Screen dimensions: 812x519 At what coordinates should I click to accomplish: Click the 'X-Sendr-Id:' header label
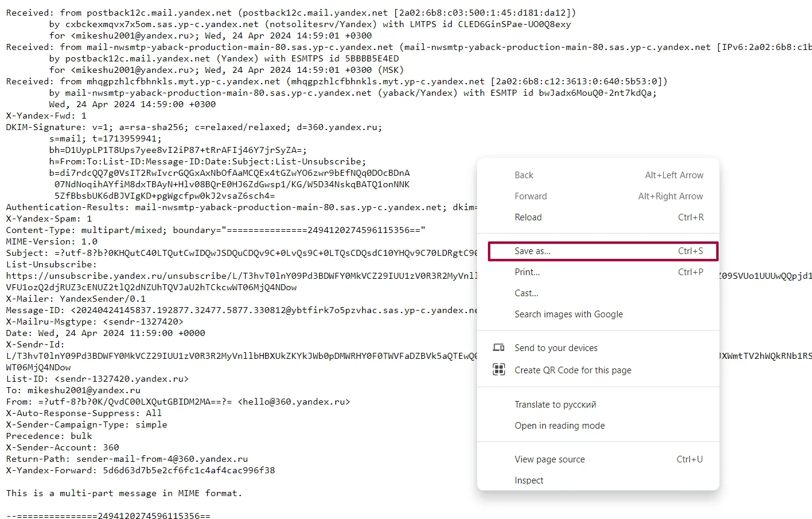35,344
